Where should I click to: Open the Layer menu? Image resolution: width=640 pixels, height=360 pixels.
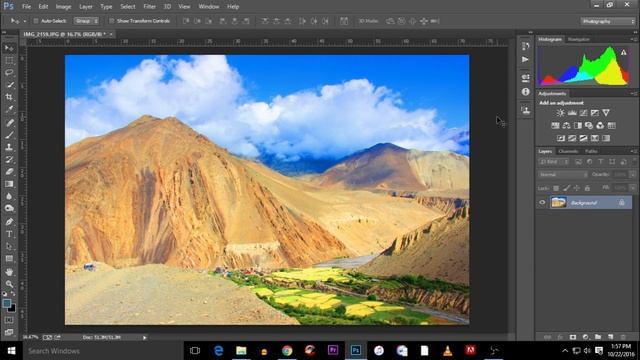tap(86, 7)
